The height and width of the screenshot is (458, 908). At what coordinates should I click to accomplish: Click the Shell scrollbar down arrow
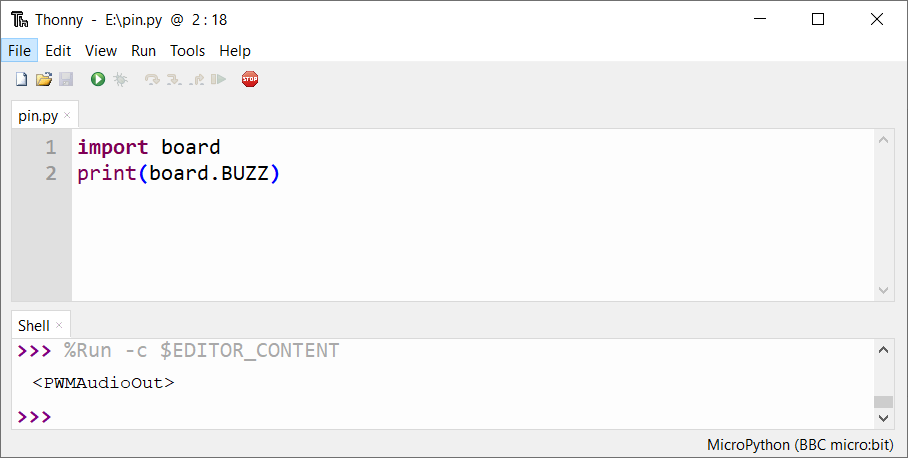click(883, 417)
